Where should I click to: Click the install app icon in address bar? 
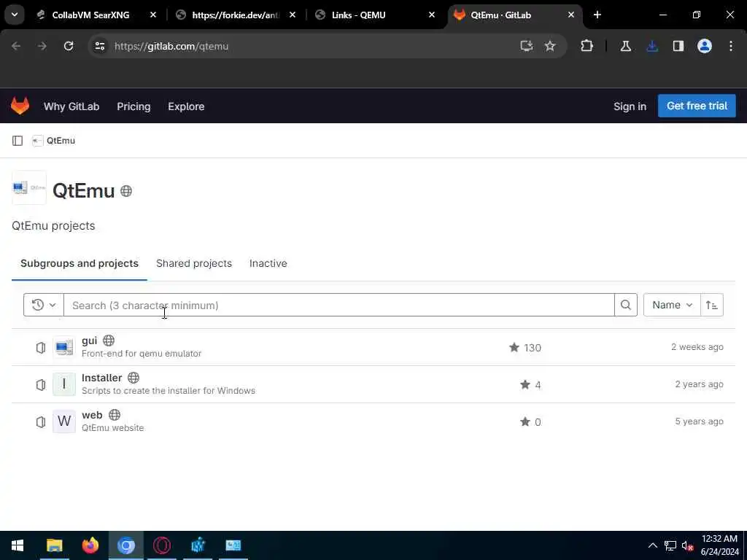click(x=527, y=46)
